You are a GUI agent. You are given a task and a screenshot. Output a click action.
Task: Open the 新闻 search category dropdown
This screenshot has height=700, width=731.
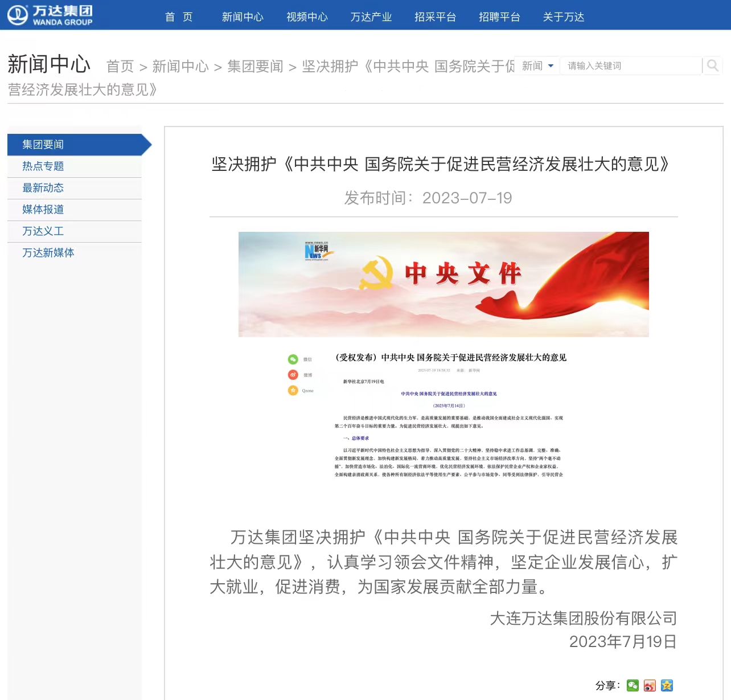coord(537,66)
